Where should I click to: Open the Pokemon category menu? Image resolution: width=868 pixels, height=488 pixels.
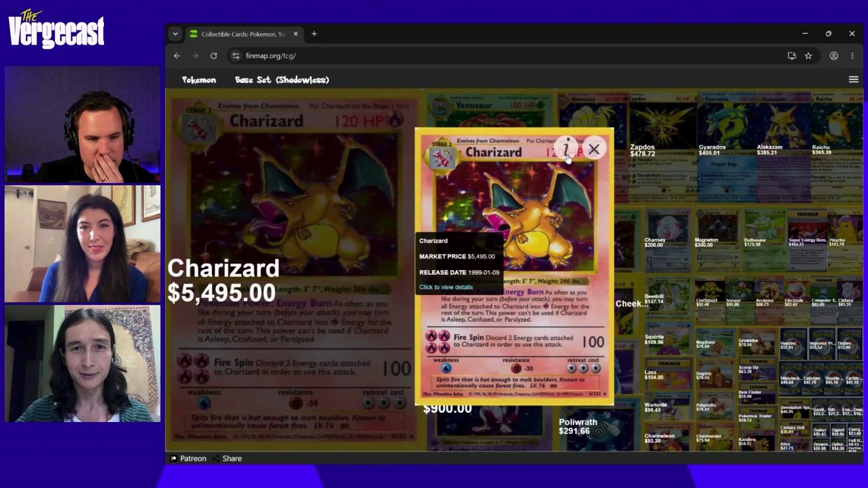click(199, 80)
